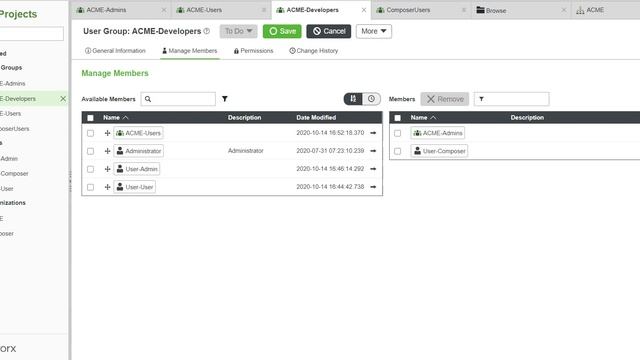
Task: Click the Members filter input field
Action: pyautogui.click(x=511, y=99)
